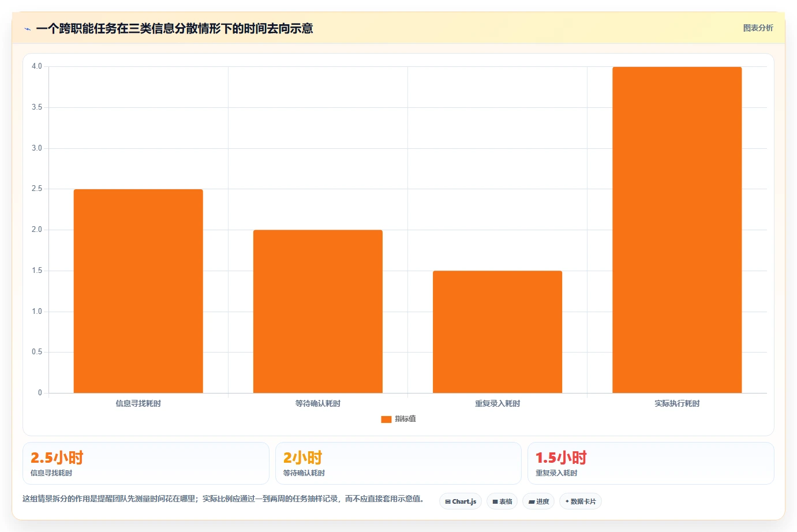Click the Chart.js tag chip
Image resolution: width=797 pixels, height=532 pixels.
click(x=461, y=501)
